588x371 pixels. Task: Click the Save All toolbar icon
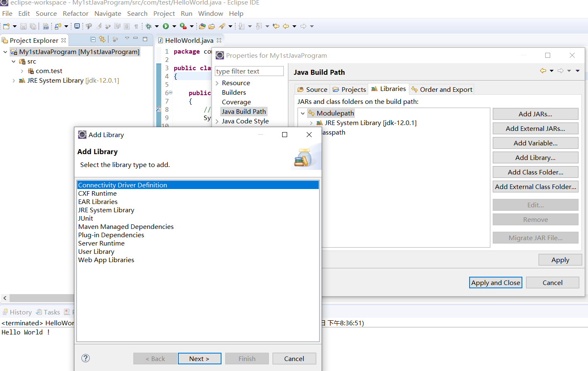33,26
